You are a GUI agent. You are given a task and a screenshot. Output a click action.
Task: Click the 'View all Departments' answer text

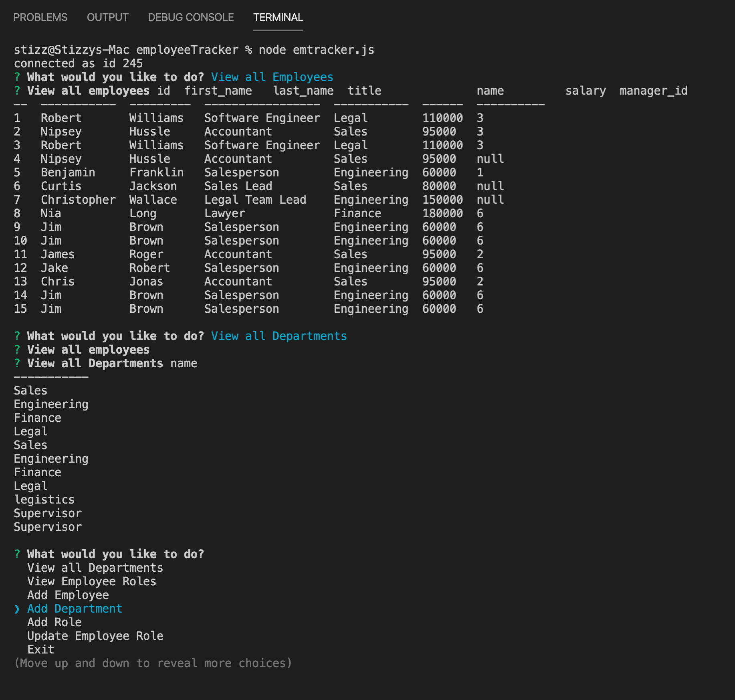(x=279, y=336)
